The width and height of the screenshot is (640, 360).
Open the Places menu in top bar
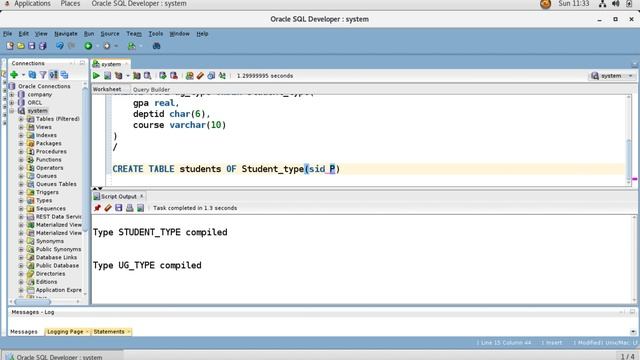[70, 4]
